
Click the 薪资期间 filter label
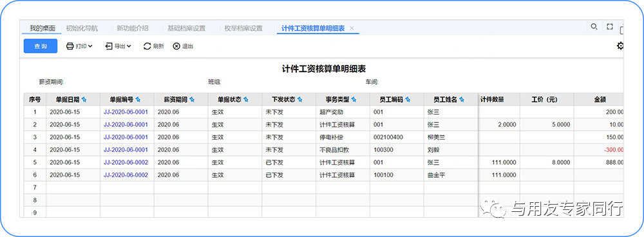point(52,82)
